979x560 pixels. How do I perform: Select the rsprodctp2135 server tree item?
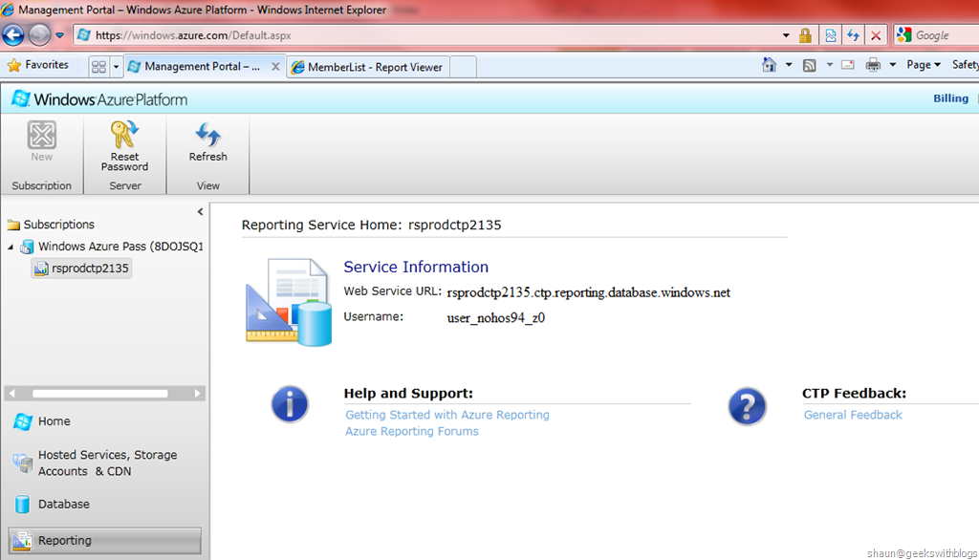point(82,269)
